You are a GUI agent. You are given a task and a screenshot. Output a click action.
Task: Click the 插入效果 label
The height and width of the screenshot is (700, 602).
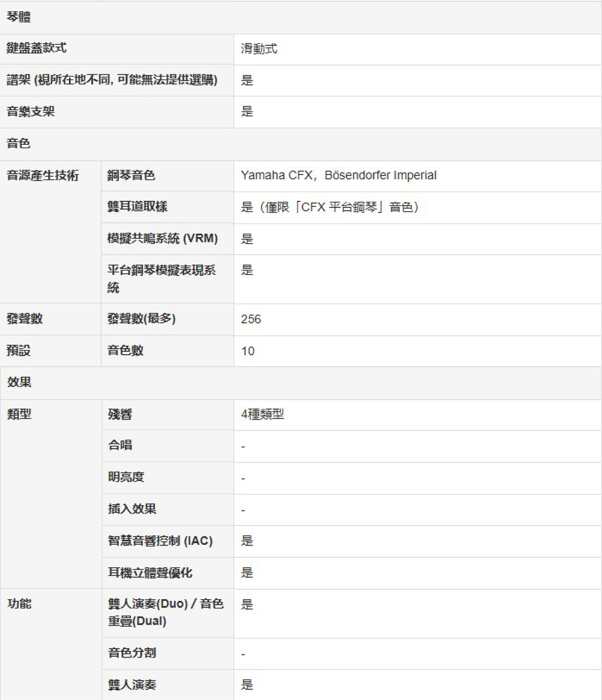click(132, 509)
